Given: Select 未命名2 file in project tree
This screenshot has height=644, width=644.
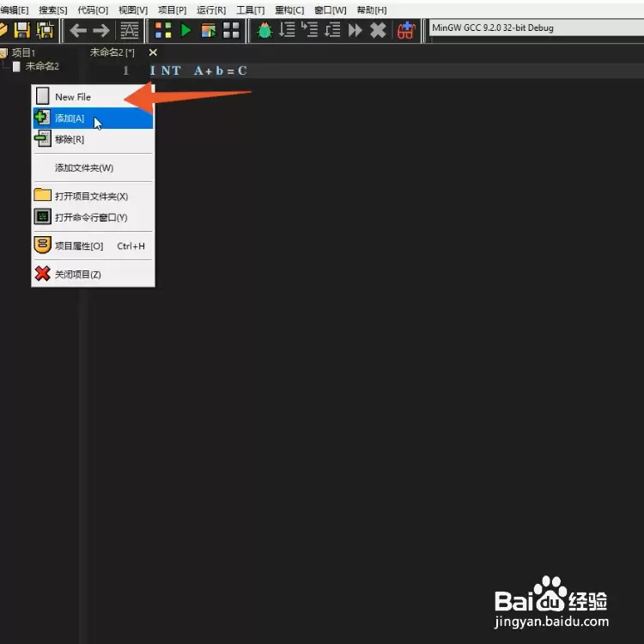Looking at the screenshot, I should (x=42, y=66).
